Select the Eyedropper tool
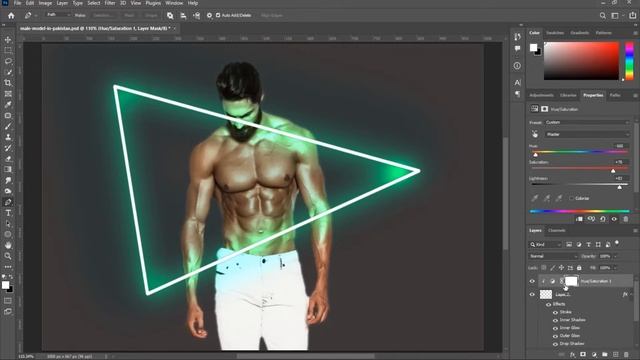 (x=8, y=104)
